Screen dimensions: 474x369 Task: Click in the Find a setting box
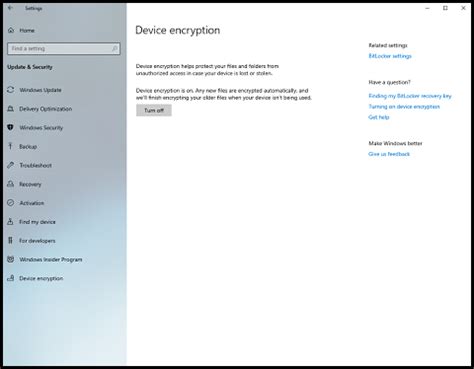tap(64, 49)
